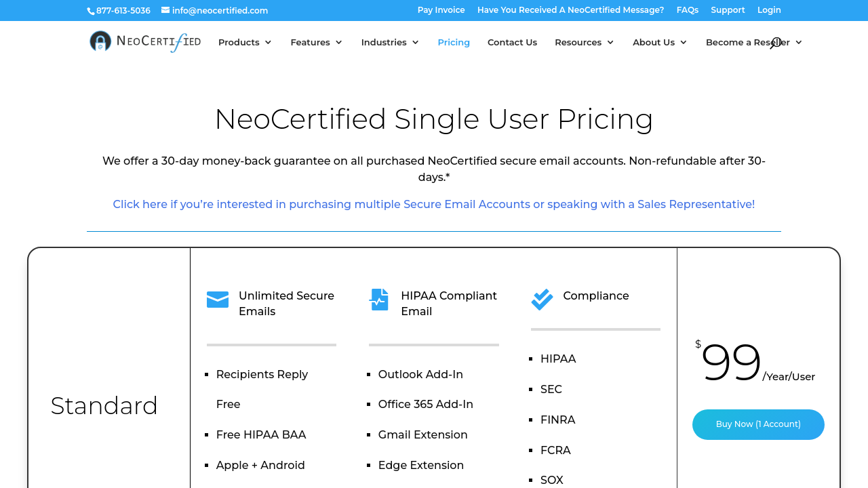This screenshot has width=868, height=488.
Task: Open the Pay Invoice link
Action: click(x=441, y=10)
